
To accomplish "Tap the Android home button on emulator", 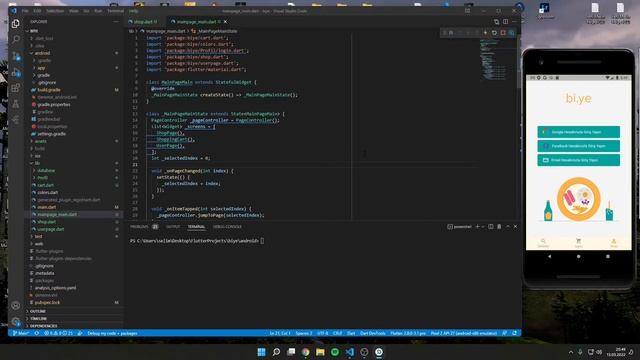I will coord(578,256).
